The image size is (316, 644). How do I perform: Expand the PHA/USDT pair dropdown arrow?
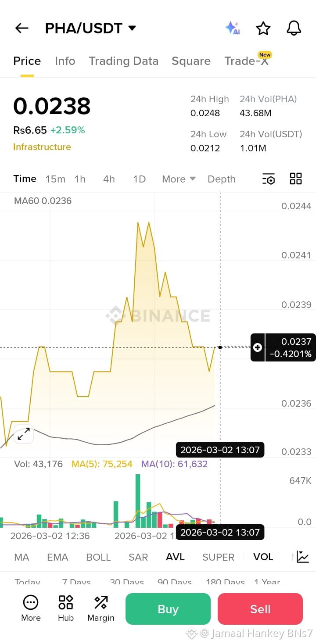132,29
